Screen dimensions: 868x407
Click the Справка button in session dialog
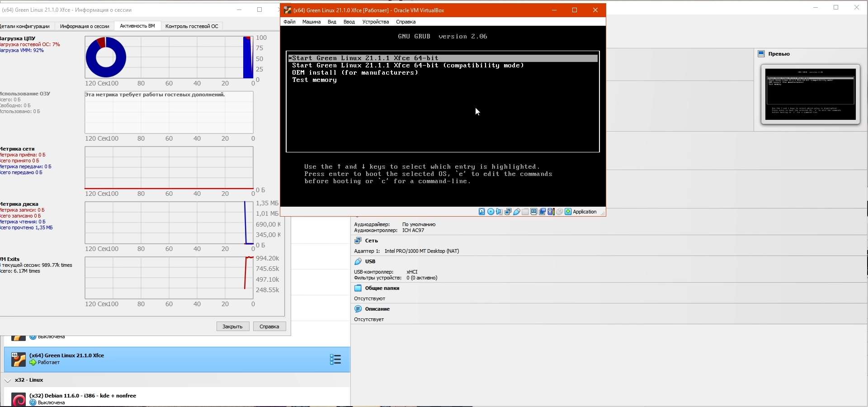click(269, 327)
